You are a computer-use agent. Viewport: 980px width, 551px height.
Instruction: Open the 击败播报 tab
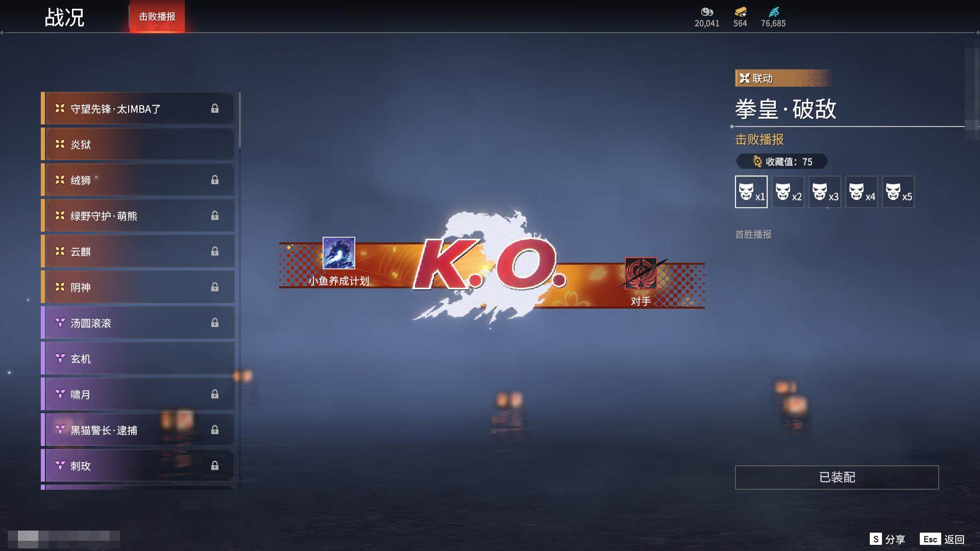157,17
